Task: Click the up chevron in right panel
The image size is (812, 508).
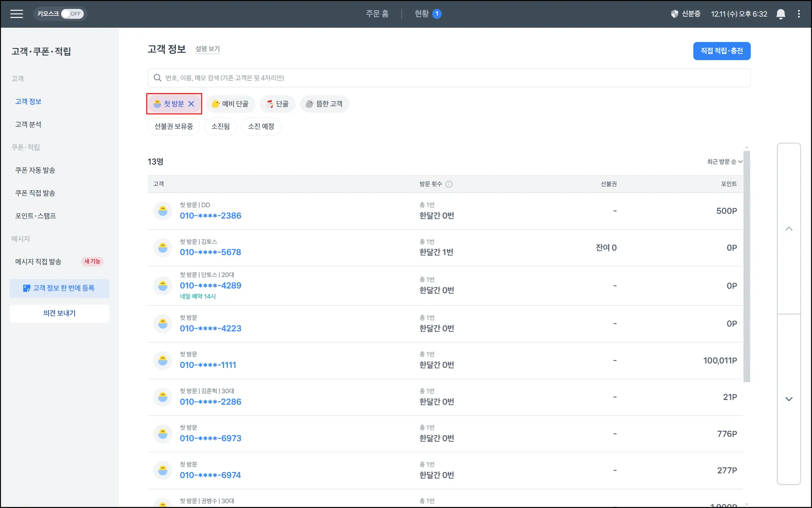Action: [x=789, y=229]
